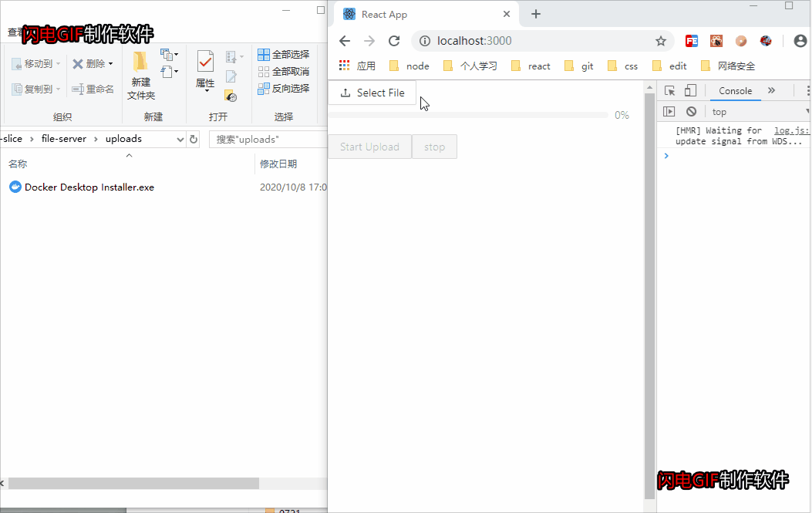The image size is (812, 513).
Task: Refresh the Explorer uploads folder
Action: tap(193, 139)
